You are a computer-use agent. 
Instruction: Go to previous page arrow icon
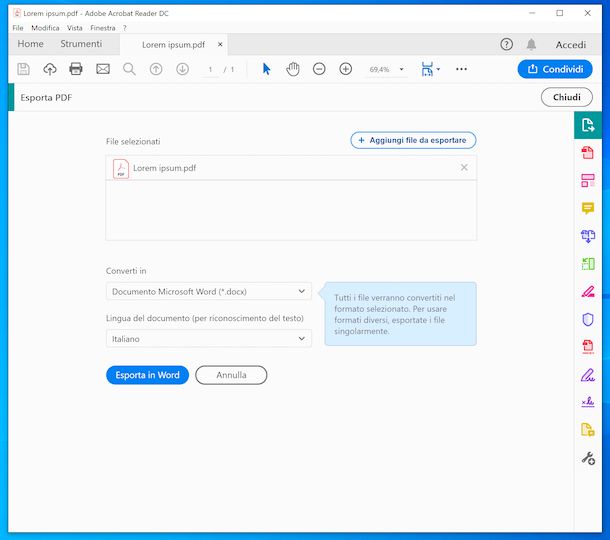click(156, 69)
